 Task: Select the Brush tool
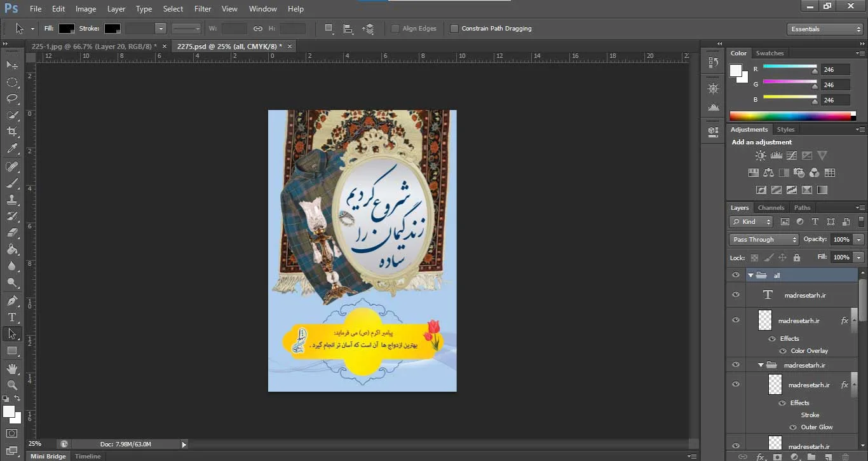[12, 183]
